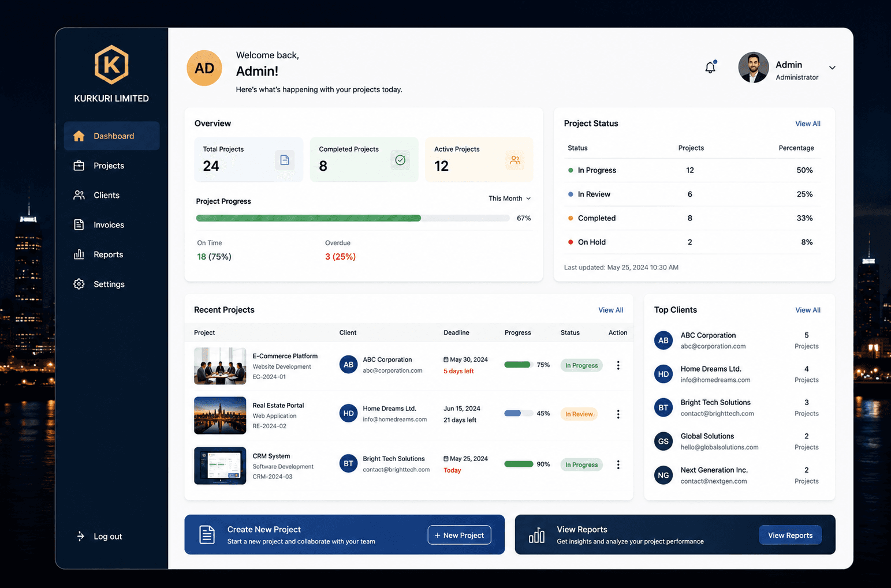Click the Clients people icon in sidebar
This screenshot has width=891, height=588.
tap(79, 195)
